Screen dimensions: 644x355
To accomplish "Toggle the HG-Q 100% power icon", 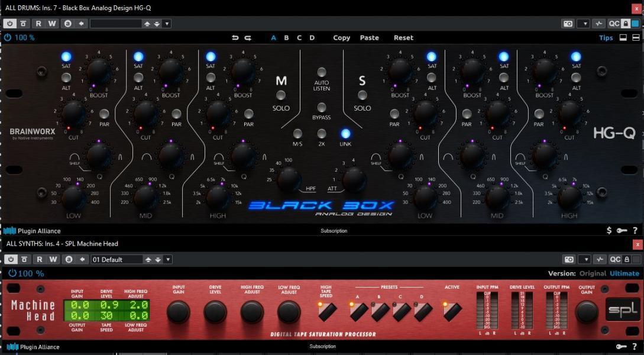I will 8,37.
